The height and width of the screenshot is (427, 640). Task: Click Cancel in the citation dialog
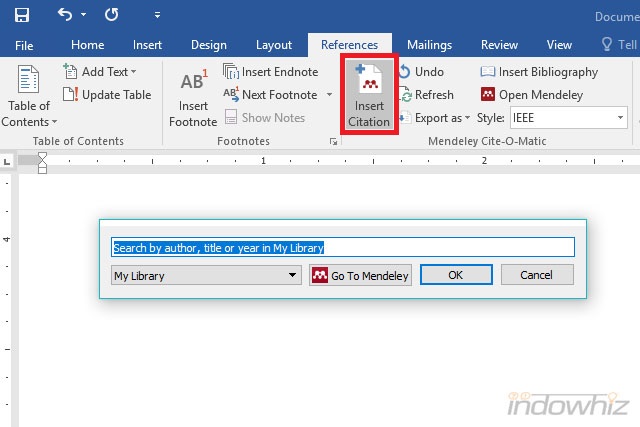pyautogui.click(x=537, y=275)
